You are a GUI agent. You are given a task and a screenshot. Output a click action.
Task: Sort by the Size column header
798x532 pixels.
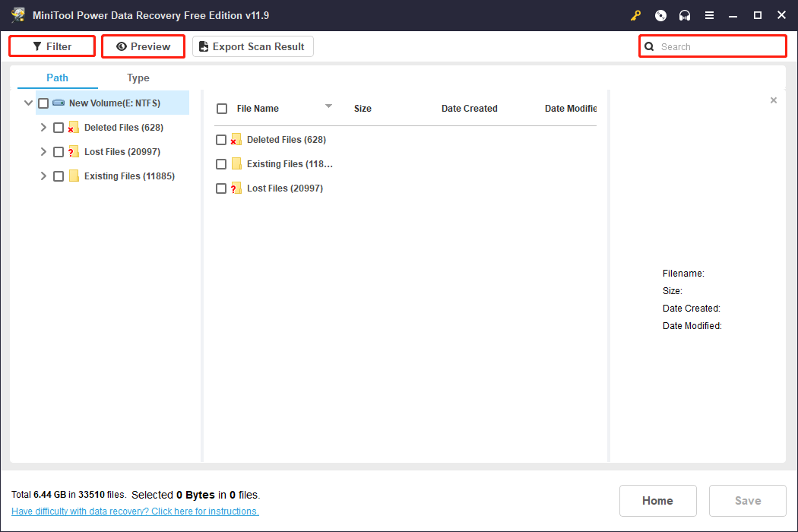point(363,109)
